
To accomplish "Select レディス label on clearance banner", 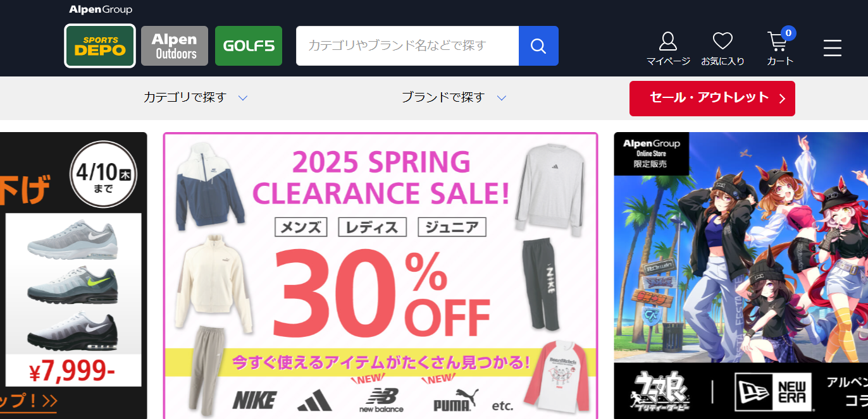I will 372,227.
